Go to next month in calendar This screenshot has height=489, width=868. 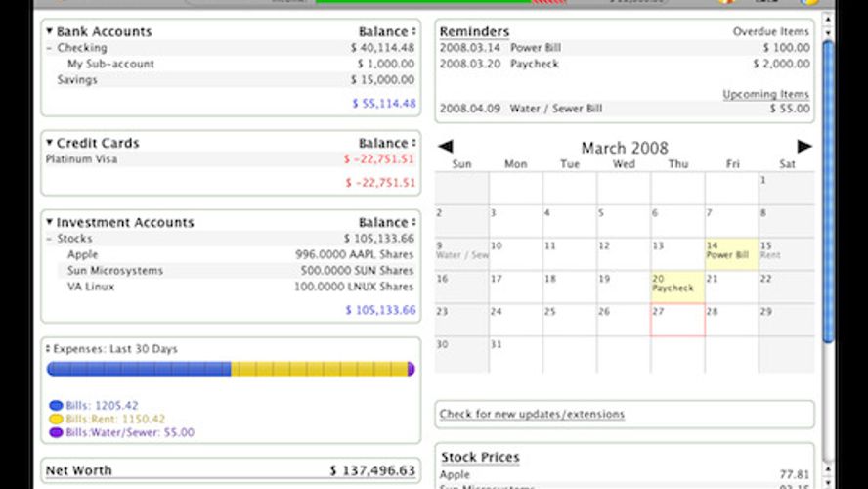(x=804, y=147)
